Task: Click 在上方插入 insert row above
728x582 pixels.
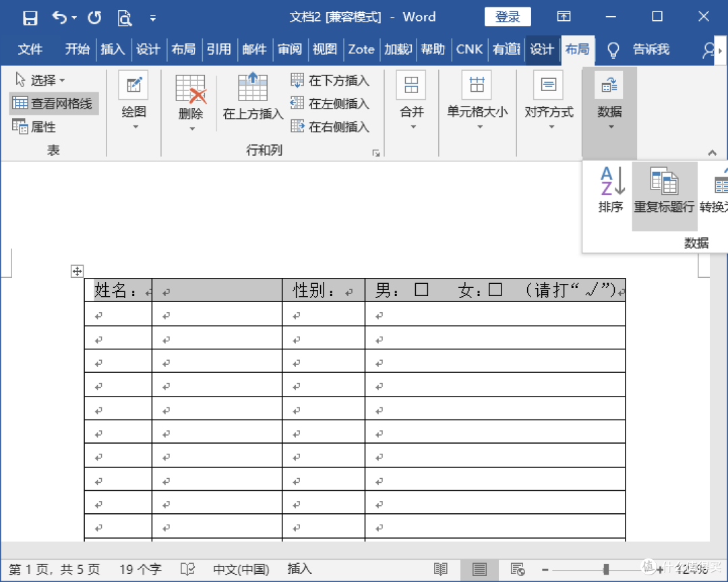Action: coord(253,96)
